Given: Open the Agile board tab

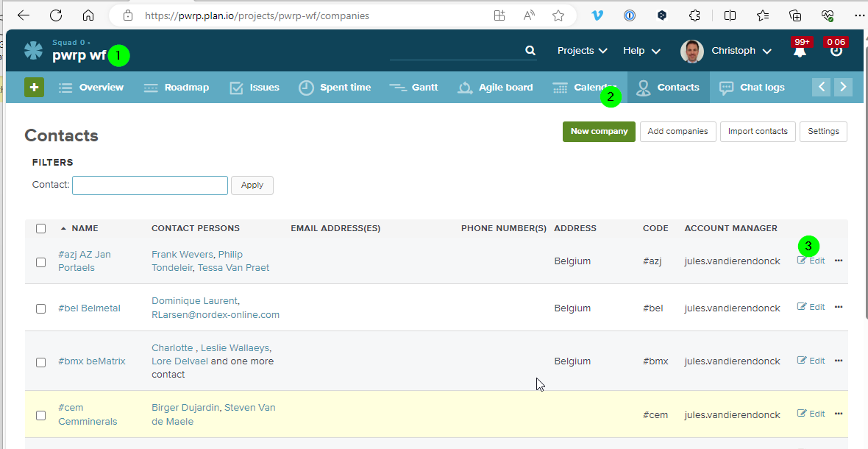Looking at the screenshot, I should tap(496, 87).
